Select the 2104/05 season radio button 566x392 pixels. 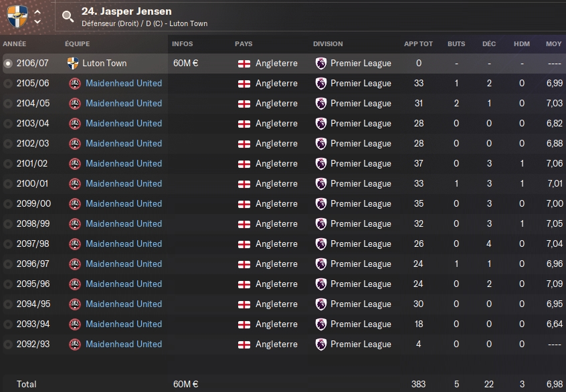click(x=7, y=104)
